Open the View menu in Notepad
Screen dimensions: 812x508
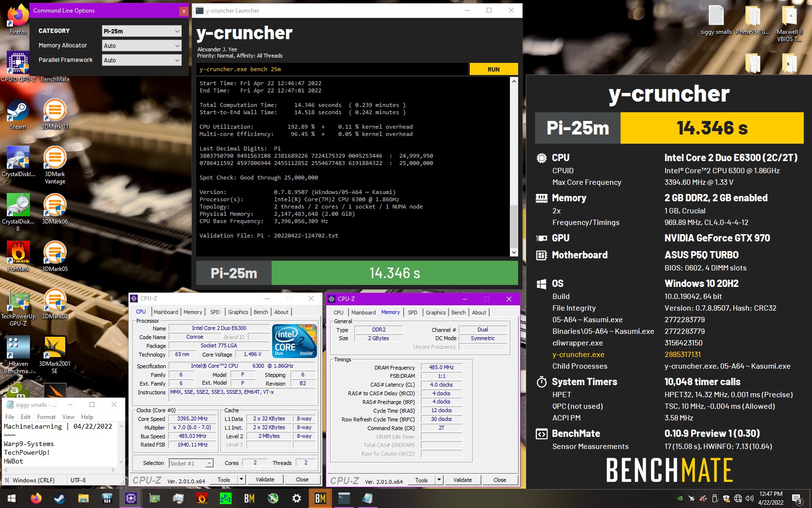click(68, 417)
